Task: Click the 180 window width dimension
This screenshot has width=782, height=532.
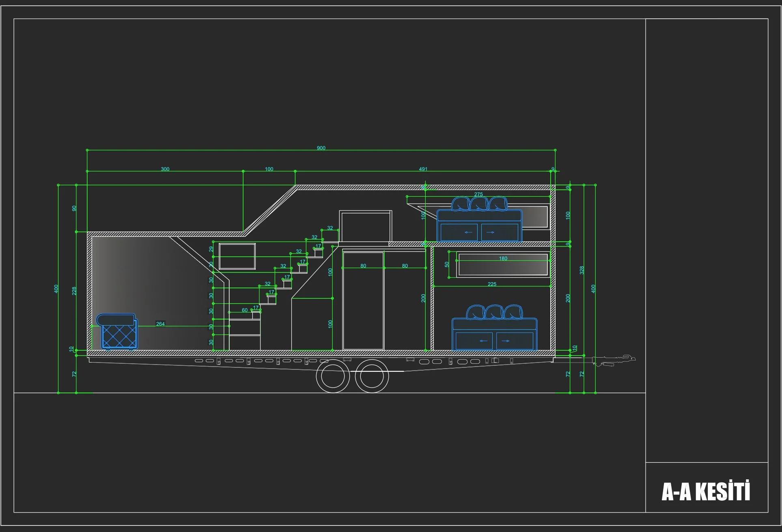Action: 503,258
